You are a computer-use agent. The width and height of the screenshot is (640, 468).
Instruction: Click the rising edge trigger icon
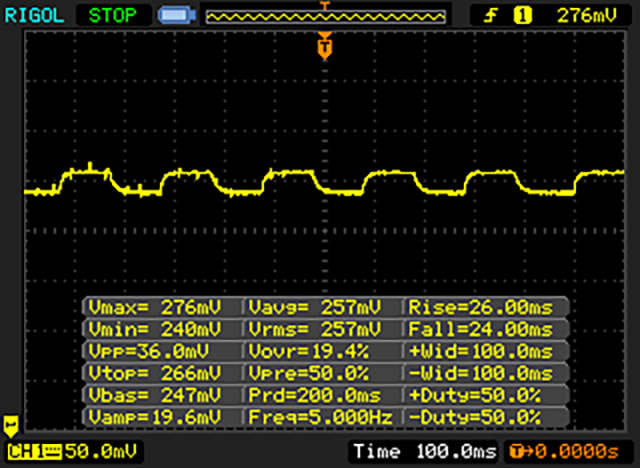[x=491, y=16]
